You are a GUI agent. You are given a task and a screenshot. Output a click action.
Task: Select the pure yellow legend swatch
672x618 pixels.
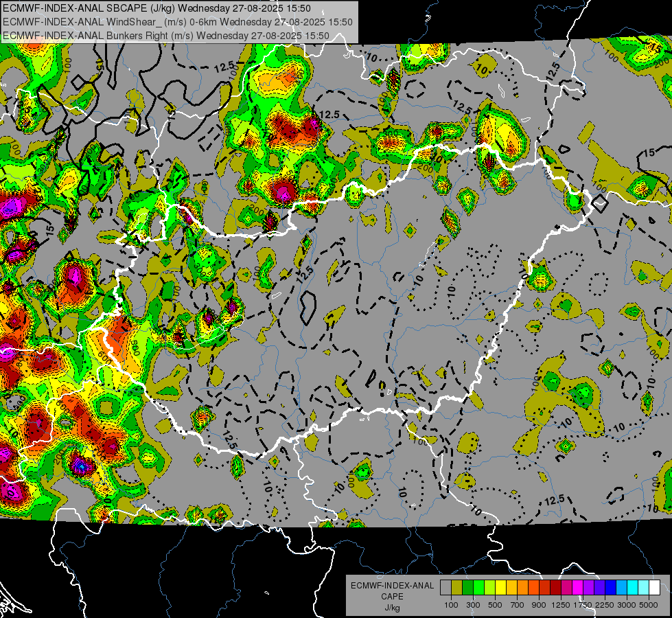click(x=500, y=587)
